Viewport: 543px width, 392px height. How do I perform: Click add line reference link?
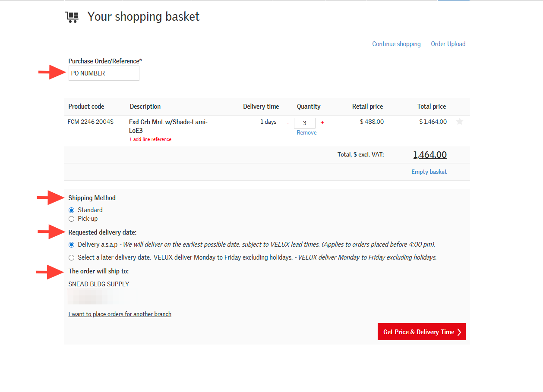point(150,139)
